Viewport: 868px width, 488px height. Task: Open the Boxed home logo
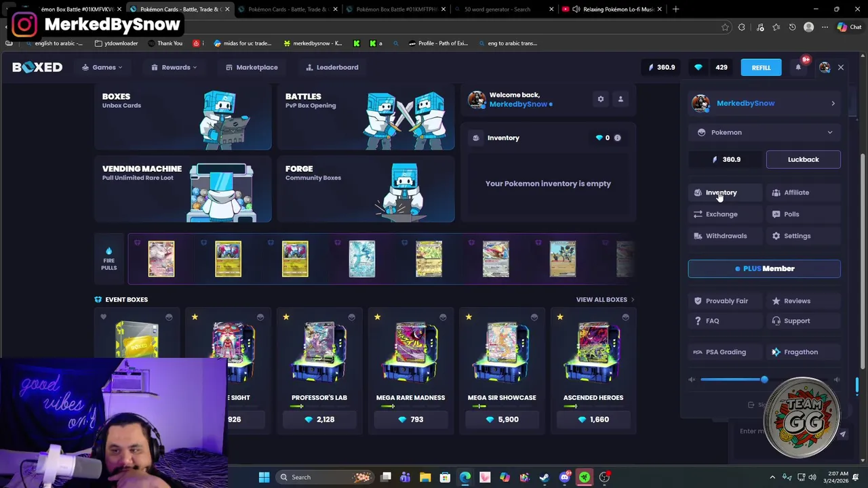[x=37, y=67]
